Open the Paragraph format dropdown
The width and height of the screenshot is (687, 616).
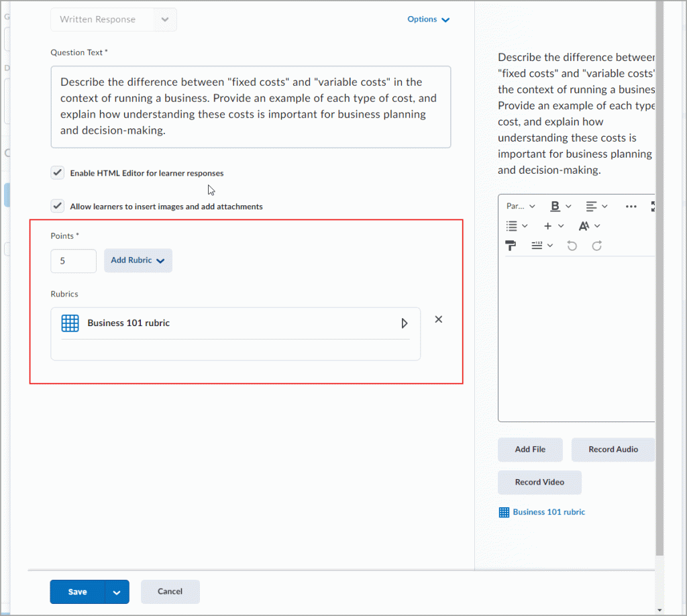521,206
